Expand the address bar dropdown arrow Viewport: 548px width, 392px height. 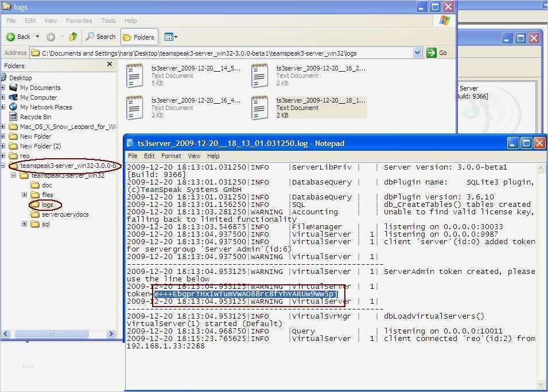pos(417,53)
